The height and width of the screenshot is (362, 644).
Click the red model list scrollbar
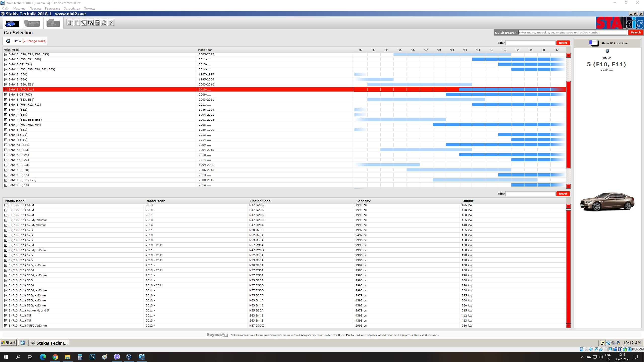tap(568, 125)
